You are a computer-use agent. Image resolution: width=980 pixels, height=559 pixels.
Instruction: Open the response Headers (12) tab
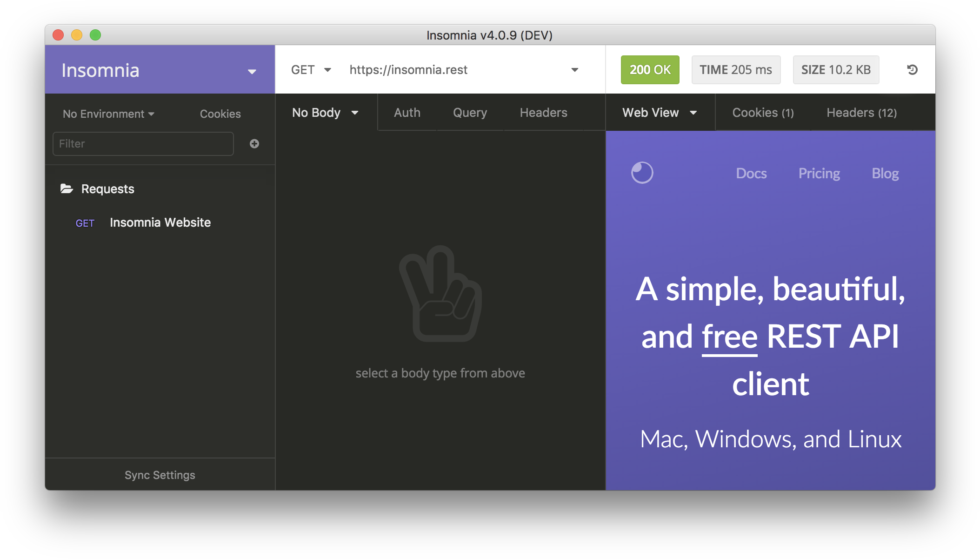[x=861, y=113]
